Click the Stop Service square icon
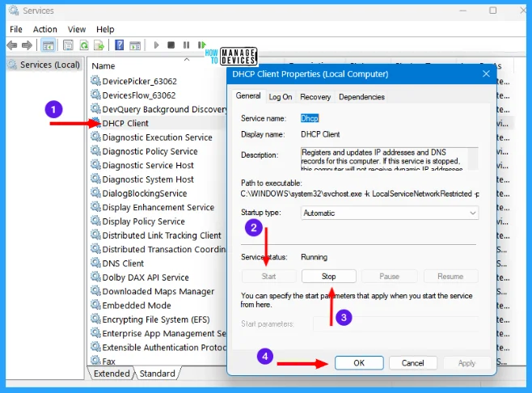Image resolution: width=532 pixels, height=393 pixels. point(171,45)
